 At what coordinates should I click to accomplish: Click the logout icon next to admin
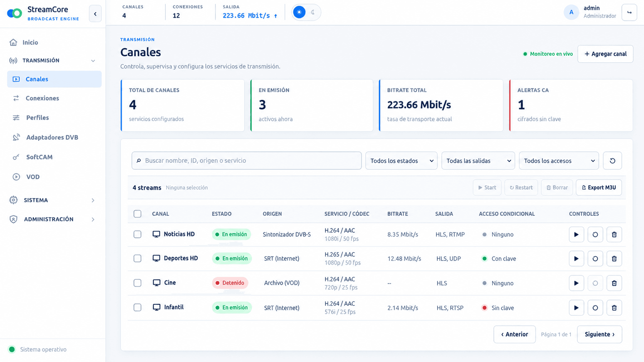(x=629, y=13)
